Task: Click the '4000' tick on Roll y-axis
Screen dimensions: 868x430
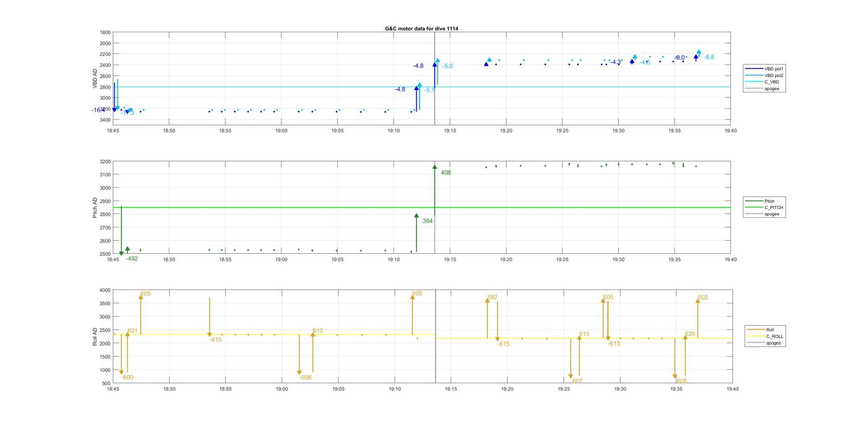Action: (105, 290)
